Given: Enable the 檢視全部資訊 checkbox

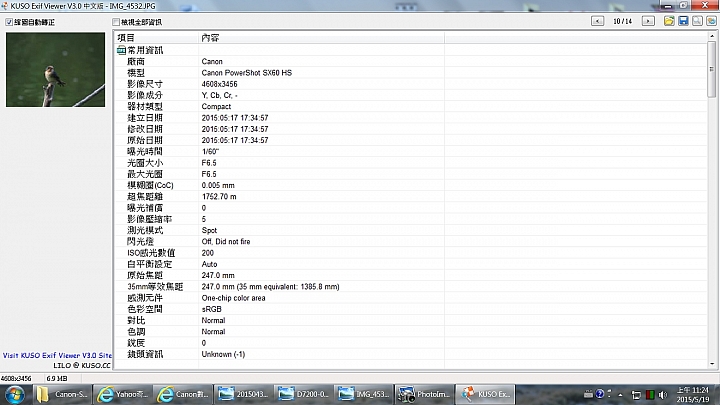Looking at the screenshot, I should tap(116, 22).
